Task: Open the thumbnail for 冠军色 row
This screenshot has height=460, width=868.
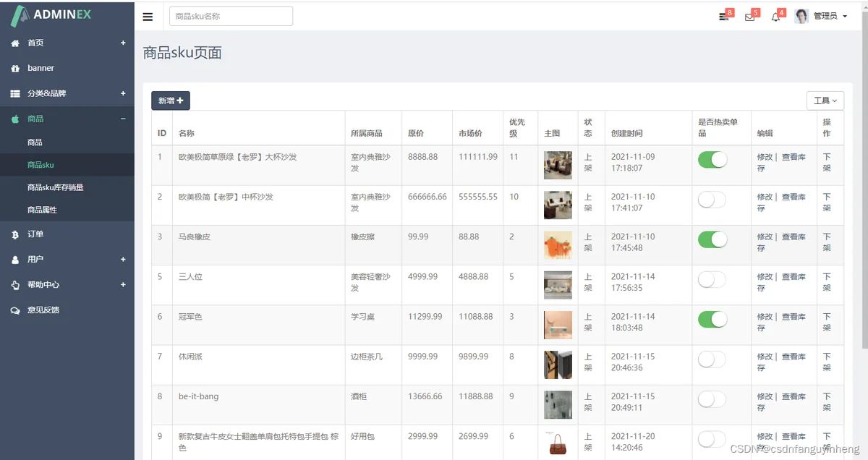Action: pyautogui.click(x=558, y=325)
